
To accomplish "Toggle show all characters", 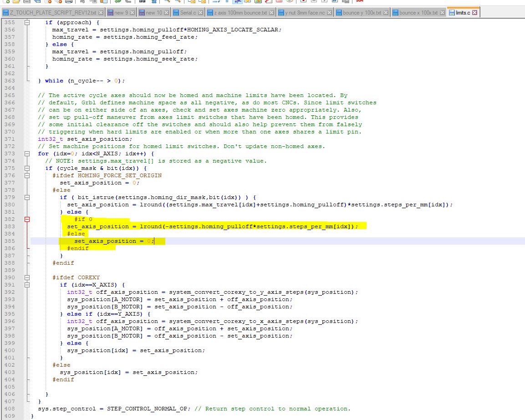I will click(228, 3).
